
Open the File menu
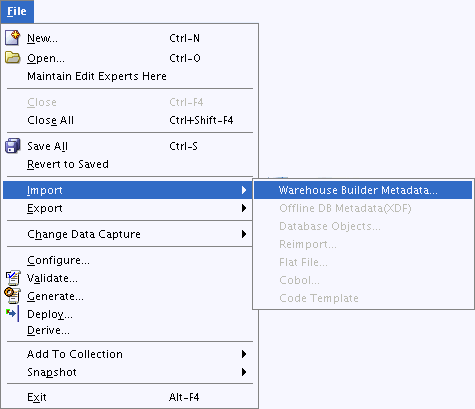click(17, 11)
